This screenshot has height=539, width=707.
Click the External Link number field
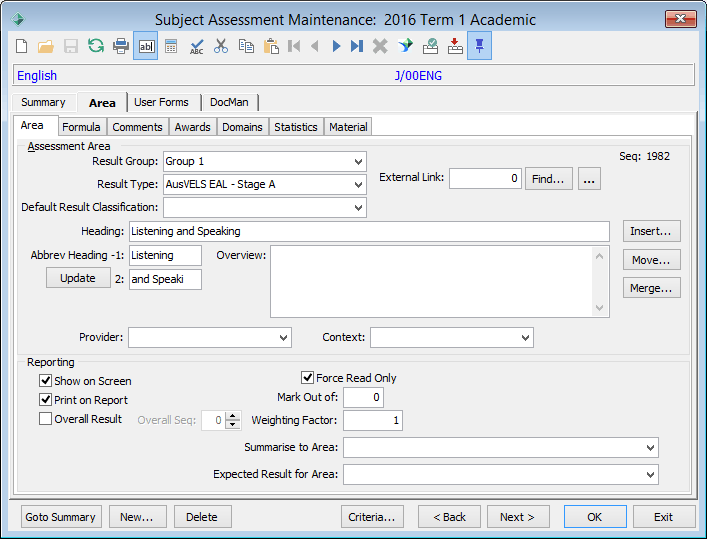(485, 179)
